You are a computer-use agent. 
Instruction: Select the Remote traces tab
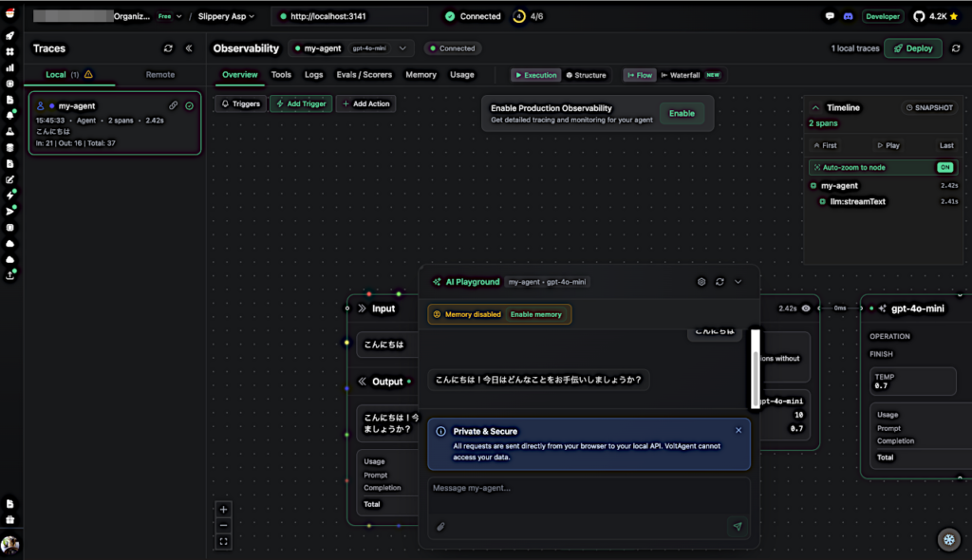tap(159, 74)
